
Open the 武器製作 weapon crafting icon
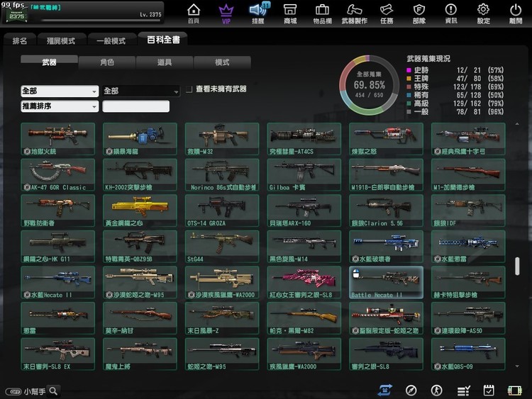pyautogui.click(x=355, y=13)
